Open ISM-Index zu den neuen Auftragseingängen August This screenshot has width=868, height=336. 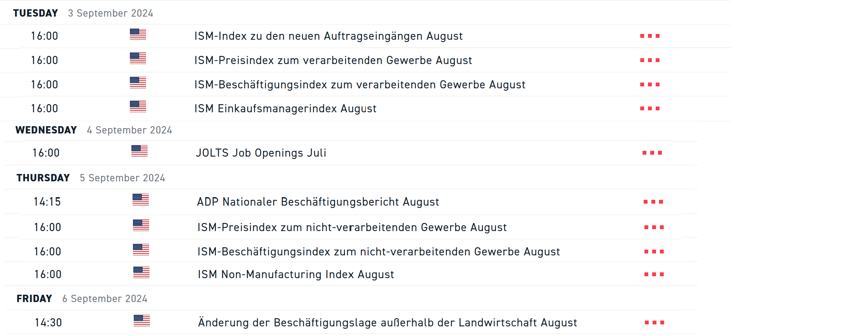click(328, 36)
